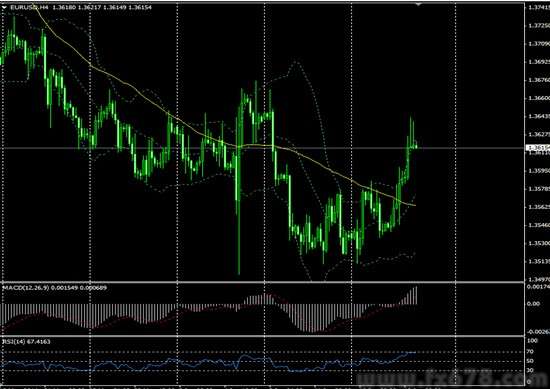Click the current price tag on price axis
The image size is (550, 389).
[538, 148]
